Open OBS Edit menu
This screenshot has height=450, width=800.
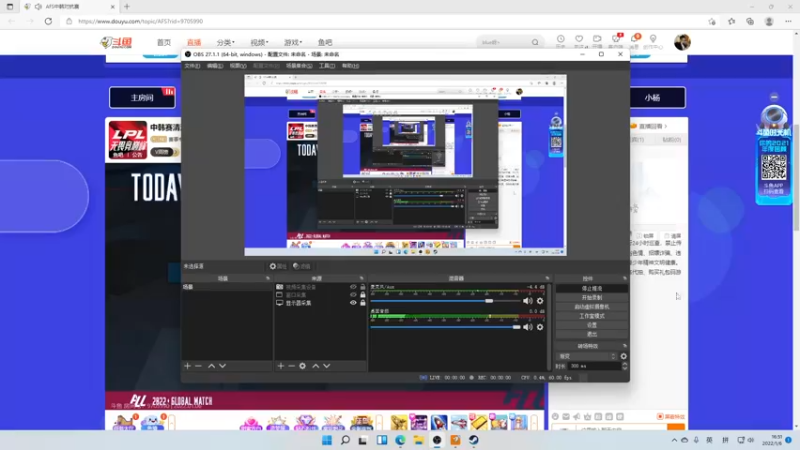(x=215, y=66)
